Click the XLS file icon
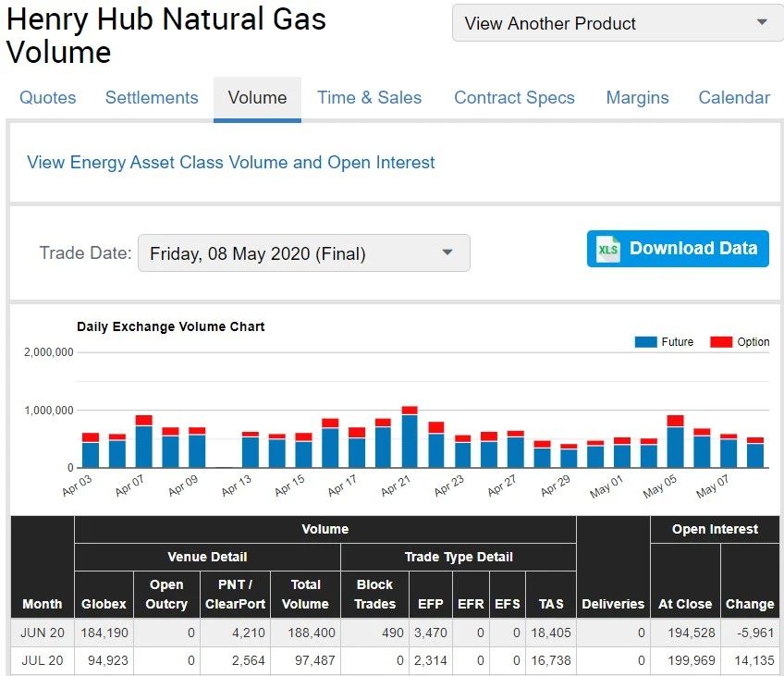The image size is (784, 676). tap(608, 249)
